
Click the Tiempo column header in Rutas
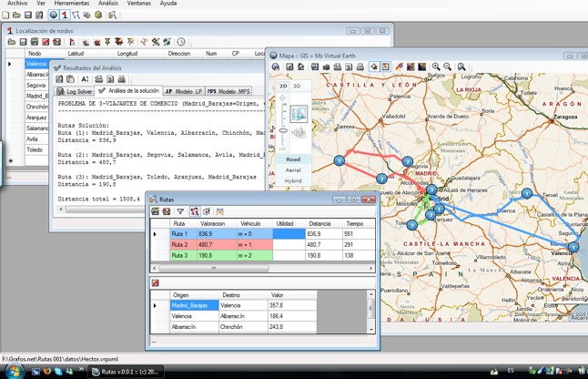tap(358, 223)
